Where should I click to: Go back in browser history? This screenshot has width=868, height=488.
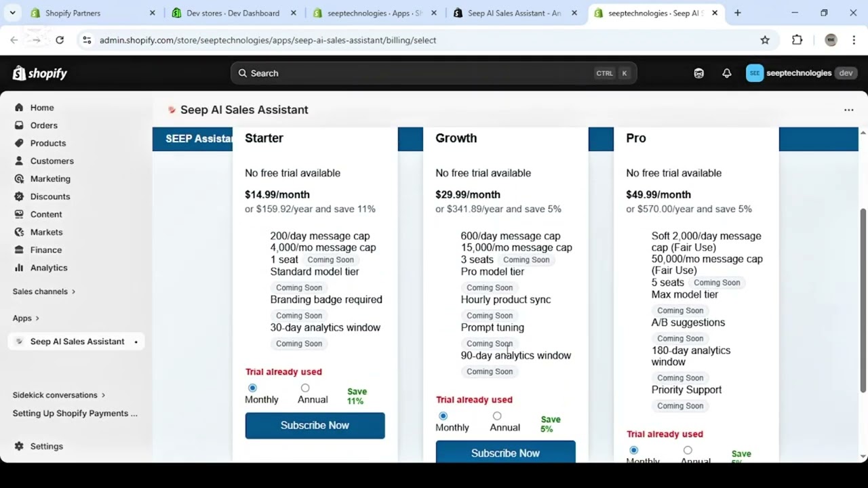[14, 40]
